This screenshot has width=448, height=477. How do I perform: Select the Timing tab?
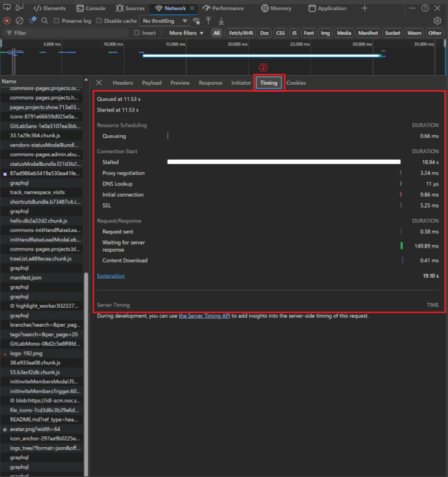pyautogui.click(x=268, y=83)
